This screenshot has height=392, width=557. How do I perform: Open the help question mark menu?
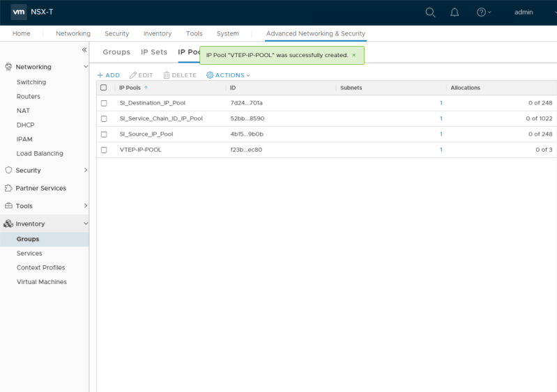482,12
